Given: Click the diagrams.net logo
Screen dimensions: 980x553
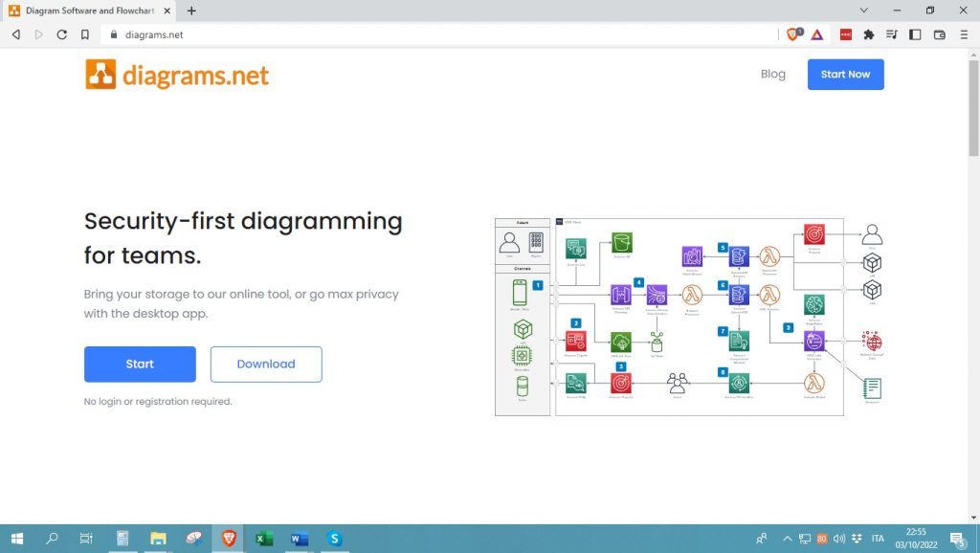Looking at the screenshot, I should tap(176, 74).
